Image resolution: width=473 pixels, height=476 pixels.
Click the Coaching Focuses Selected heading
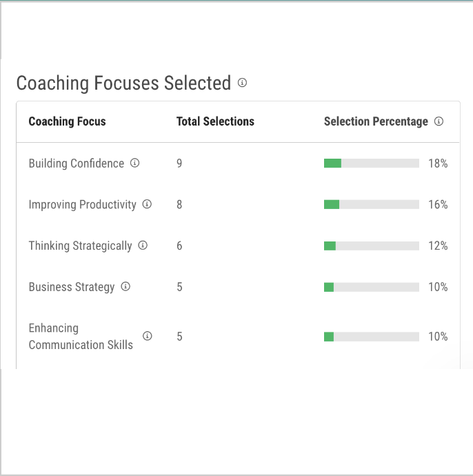coord(123,83)
